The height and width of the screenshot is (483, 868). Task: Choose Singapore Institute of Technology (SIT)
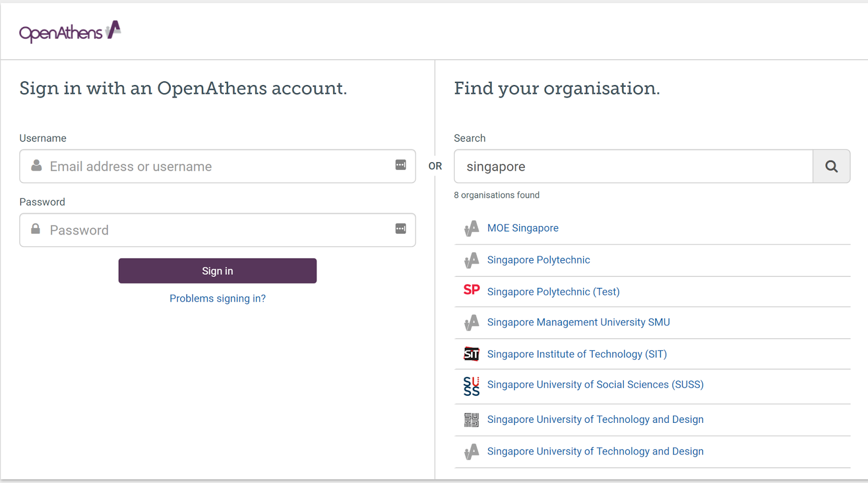point(577,354)
